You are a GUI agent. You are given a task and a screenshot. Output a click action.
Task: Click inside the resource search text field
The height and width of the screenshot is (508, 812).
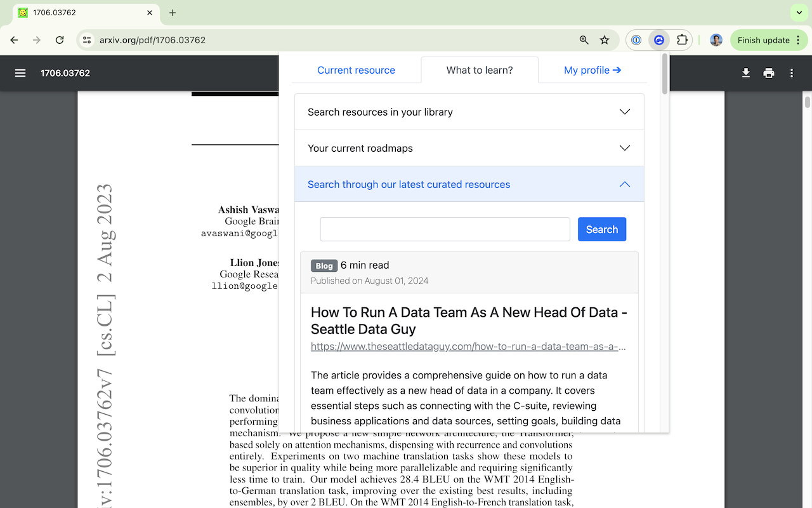[x=445, y=229]
